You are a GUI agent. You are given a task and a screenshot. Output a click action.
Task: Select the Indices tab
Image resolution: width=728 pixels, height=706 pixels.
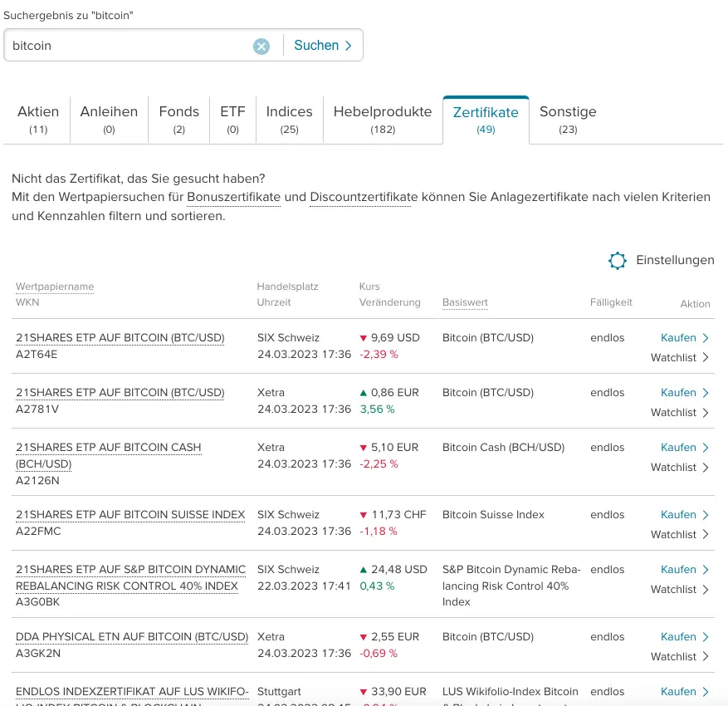[x=289, y=120]
